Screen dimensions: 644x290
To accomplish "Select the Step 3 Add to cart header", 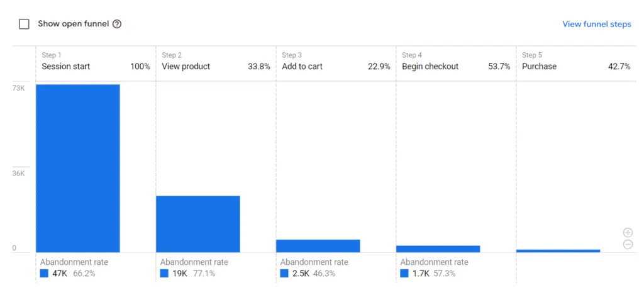I will click(x=336, y=61).
